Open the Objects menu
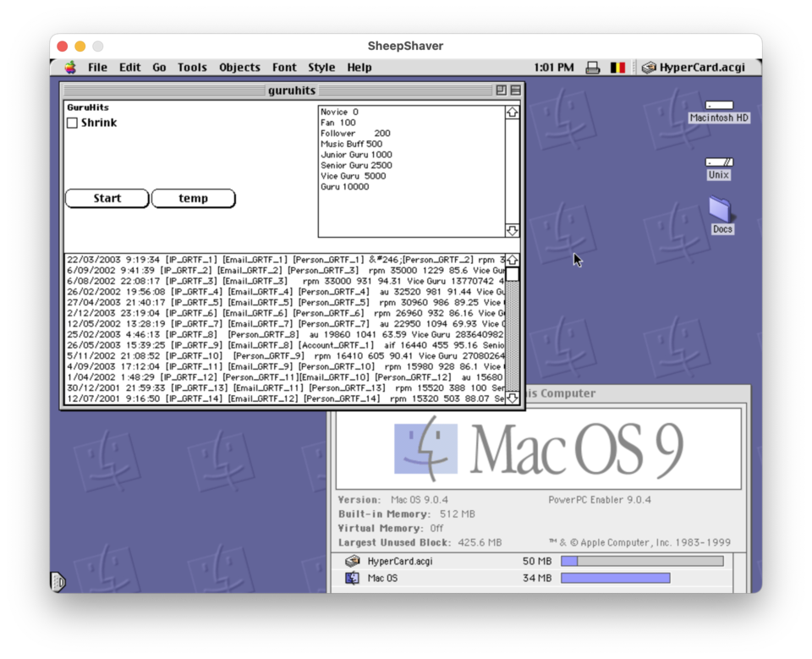The image size is (812, 659). [x=239, y=68]
